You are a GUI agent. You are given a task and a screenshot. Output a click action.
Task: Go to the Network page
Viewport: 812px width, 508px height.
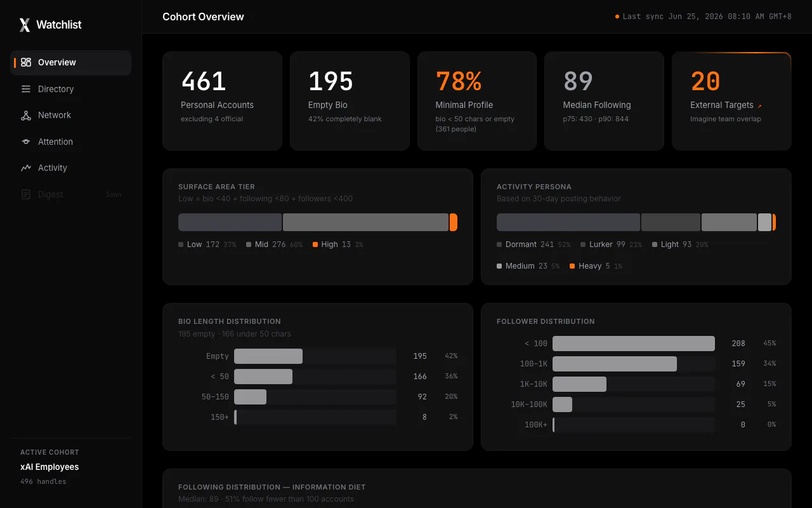[x=71, y=115]
